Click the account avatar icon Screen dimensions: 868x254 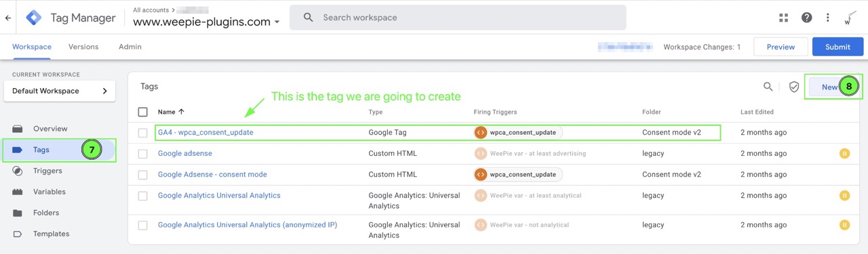850,18
